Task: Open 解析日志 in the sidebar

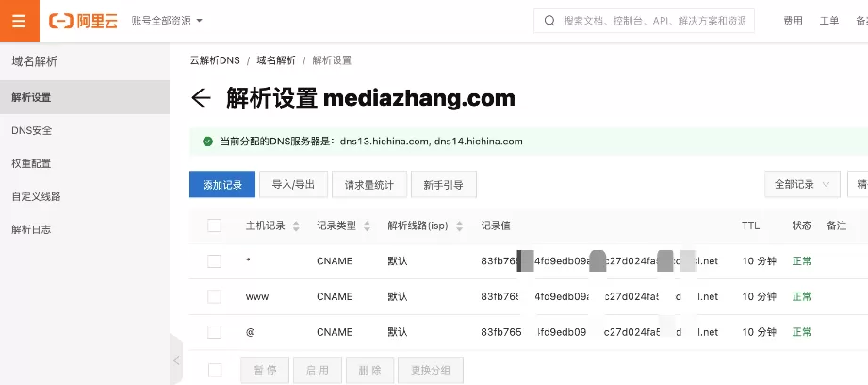Action: point(85,229)
